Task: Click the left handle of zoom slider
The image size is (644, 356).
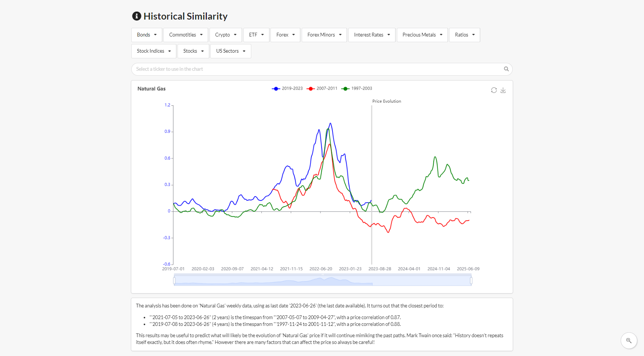Action: pos(174,281)
